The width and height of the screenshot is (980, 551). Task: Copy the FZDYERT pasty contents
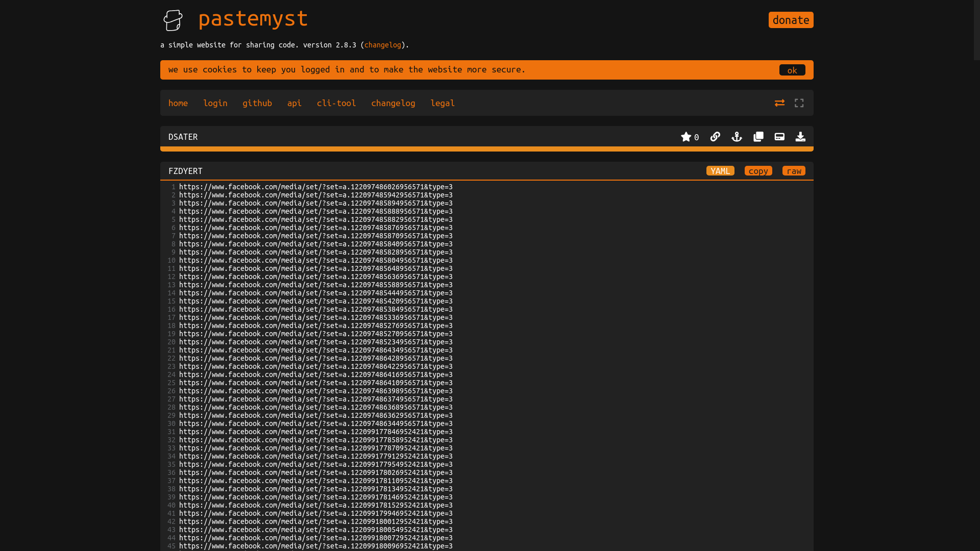coord(758,171)
